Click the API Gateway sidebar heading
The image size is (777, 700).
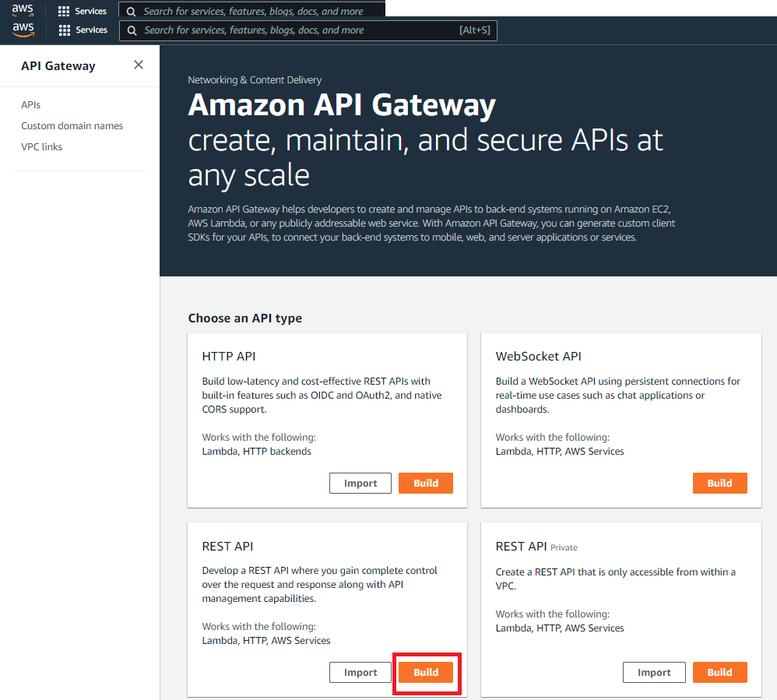click(58, 66)
